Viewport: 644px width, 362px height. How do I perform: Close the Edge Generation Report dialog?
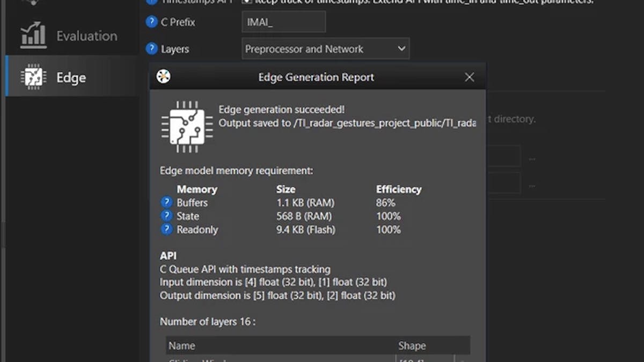pyautogui.click(x=470, y=77)
